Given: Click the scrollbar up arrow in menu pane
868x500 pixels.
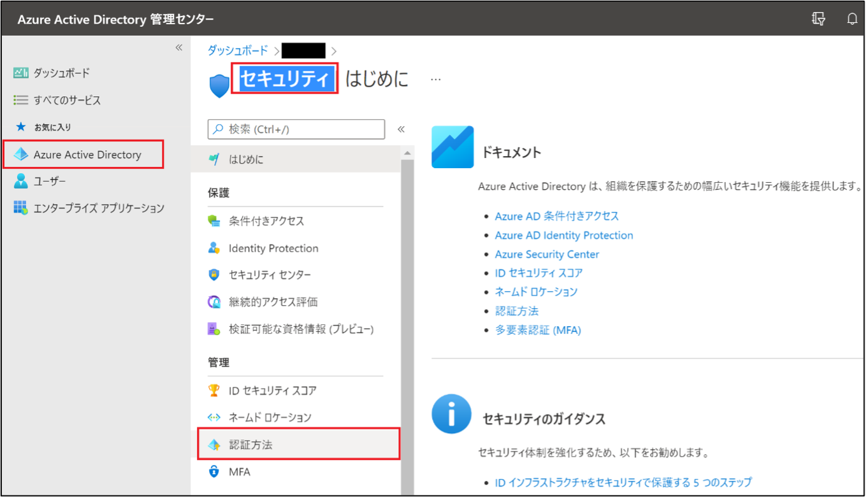Looking at the screenshot, I should (x=408, y=153).
